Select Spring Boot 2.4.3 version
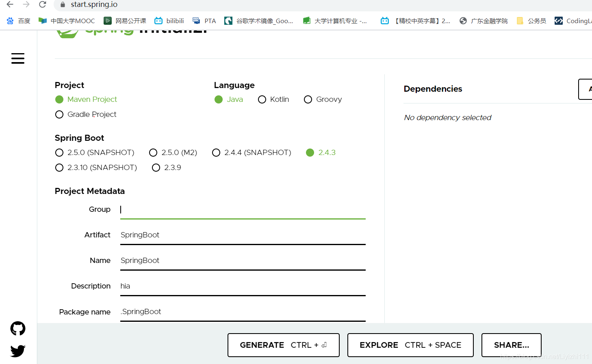 pos(321,153)
